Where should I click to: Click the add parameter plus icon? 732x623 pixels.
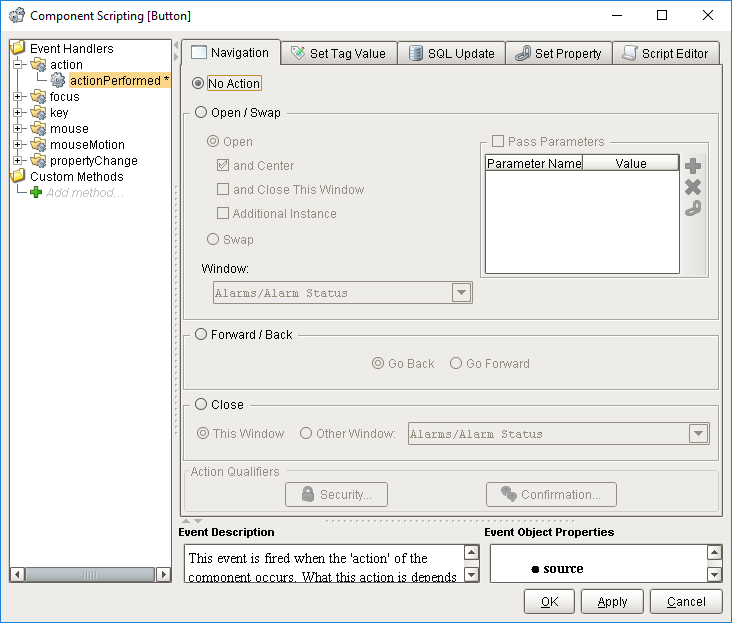point(693,166)
